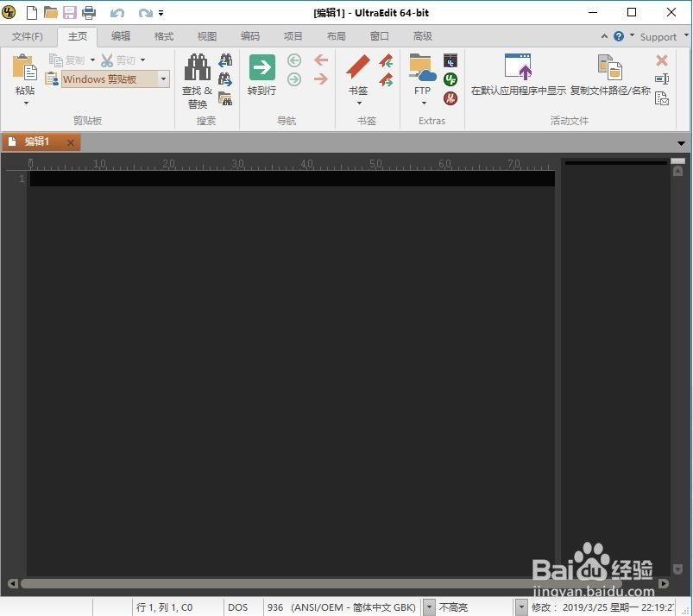
Task: Click the green circle forward navigation icon
Action: (x=294, y=79)
